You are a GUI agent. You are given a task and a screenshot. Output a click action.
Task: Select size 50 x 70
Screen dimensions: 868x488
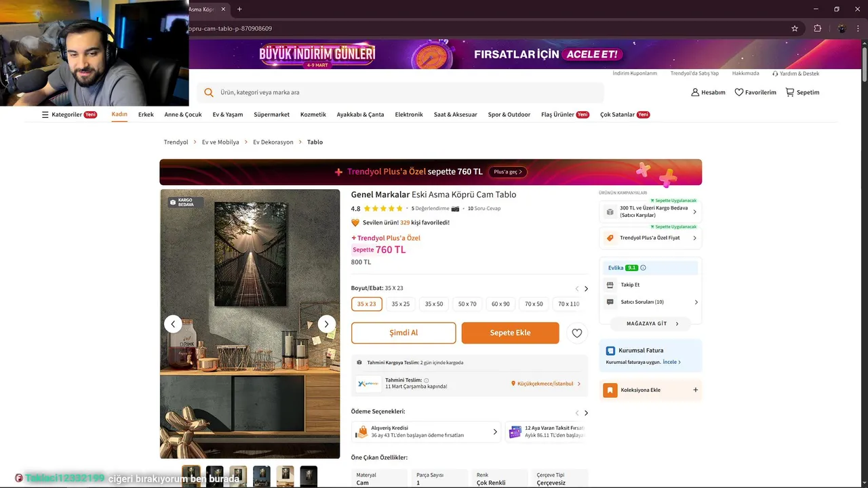pyautogui.click(x=467, y=304)
